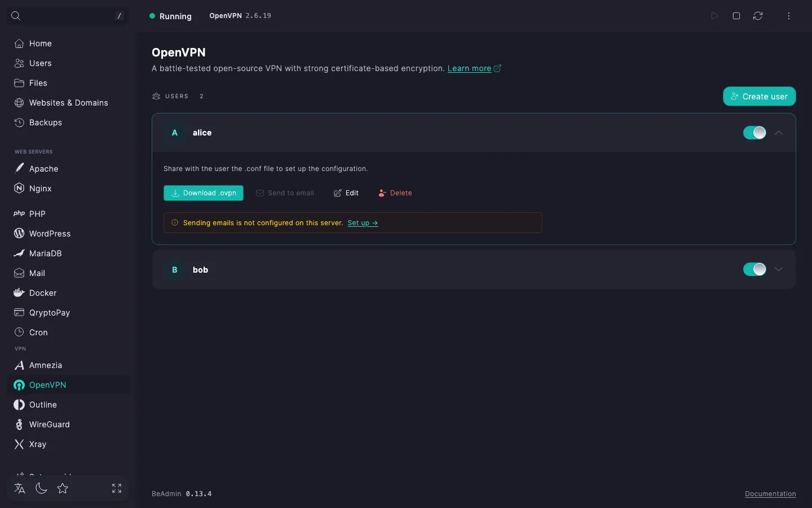Open the three-dot more menu

(789, 16)
